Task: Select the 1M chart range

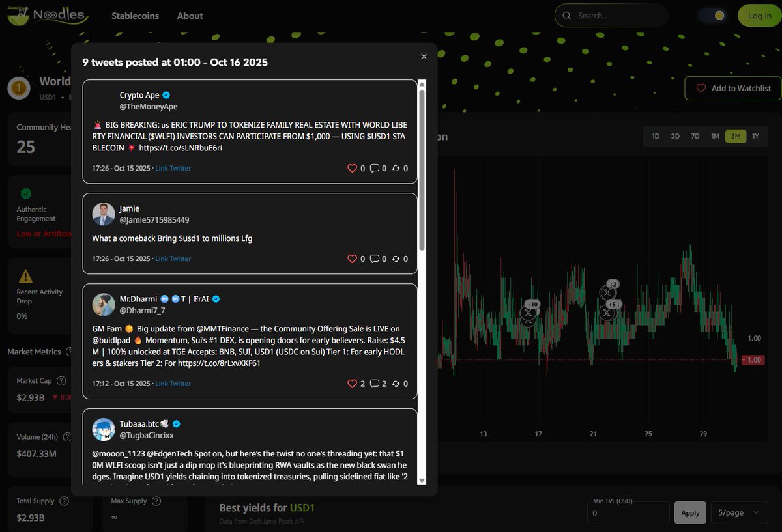Action: point(715,136)
